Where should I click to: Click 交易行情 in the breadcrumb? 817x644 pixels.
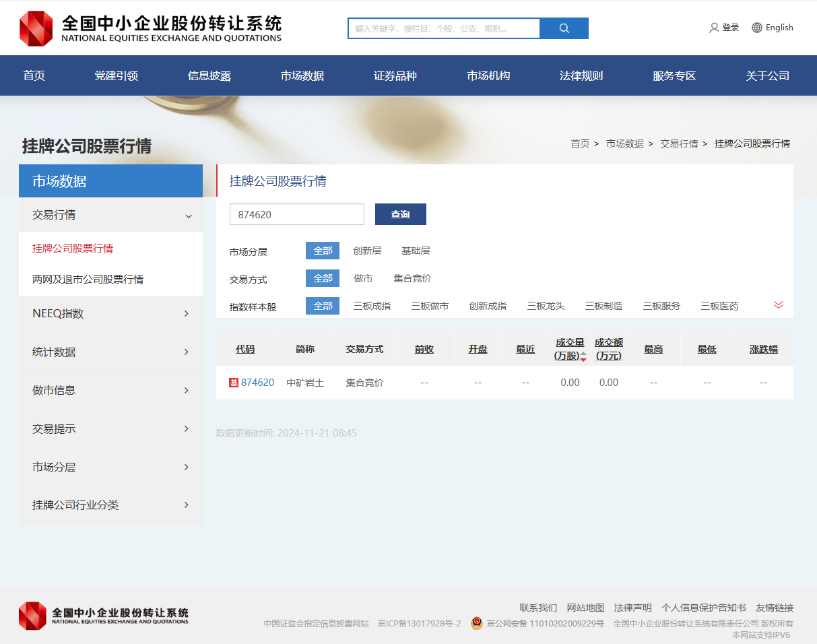pos(679,143)
